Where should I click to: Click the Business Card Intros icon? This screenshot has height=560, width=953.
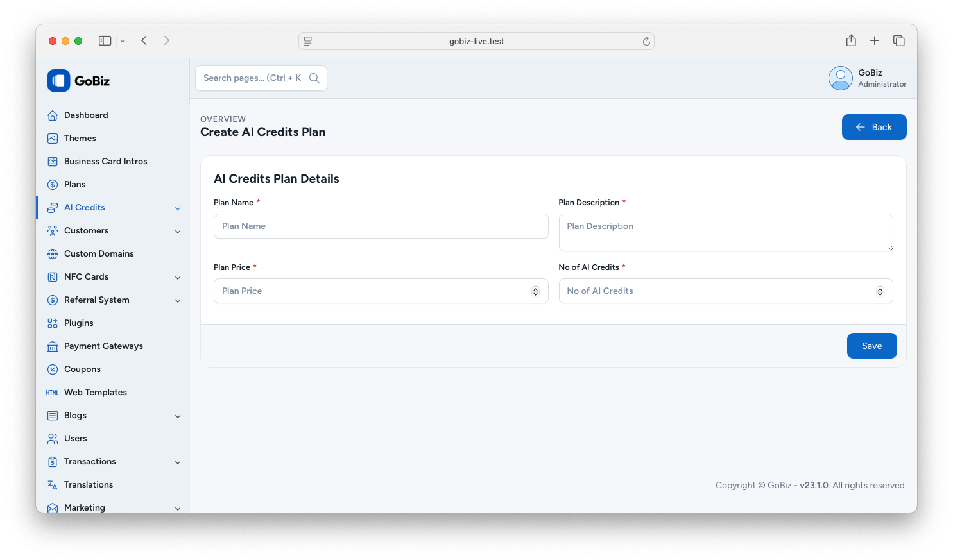[x=53, y=162]
